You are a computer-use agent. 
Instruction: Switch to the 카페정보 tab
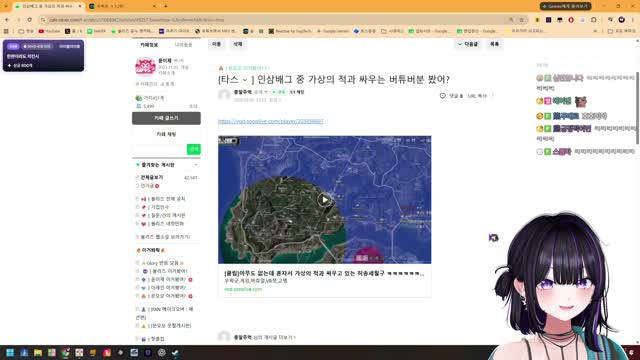[149, 44]
